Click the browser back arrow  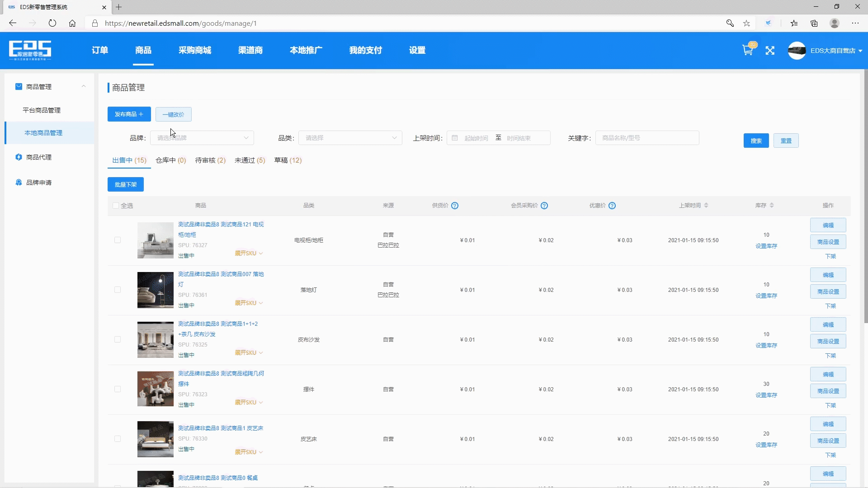click(13, 23)
